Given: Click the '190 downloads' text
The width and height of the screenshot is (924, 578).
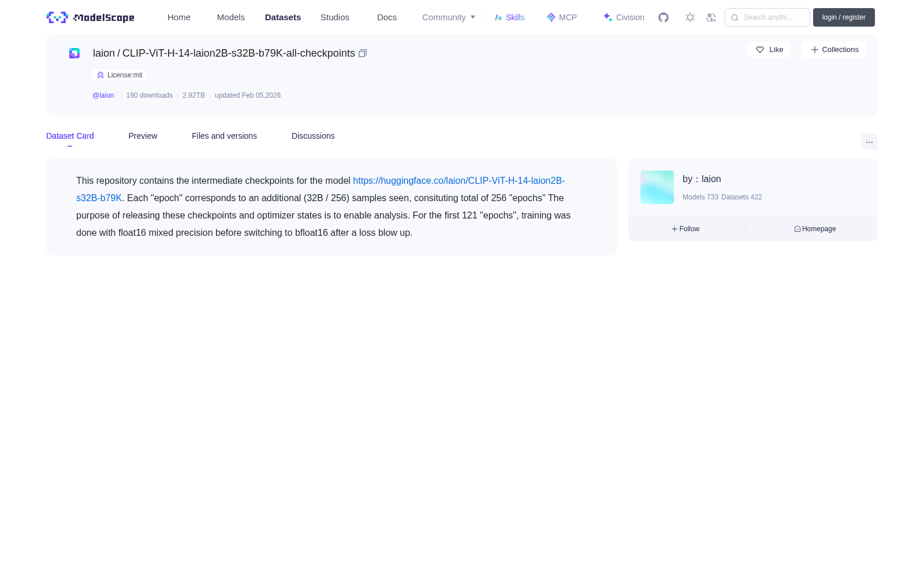Looking at the screenshot, I should 149,95.
